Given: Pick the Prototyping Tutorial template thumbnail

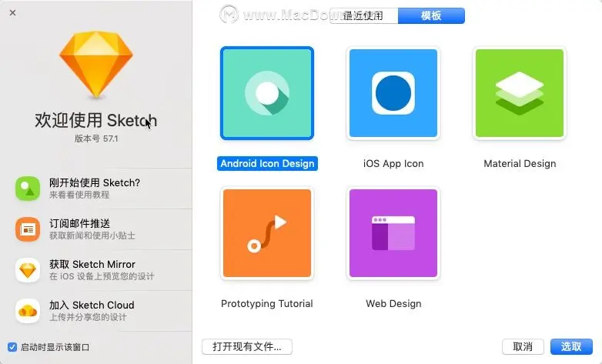Looking at the screenshot, I should pos(267,233).
